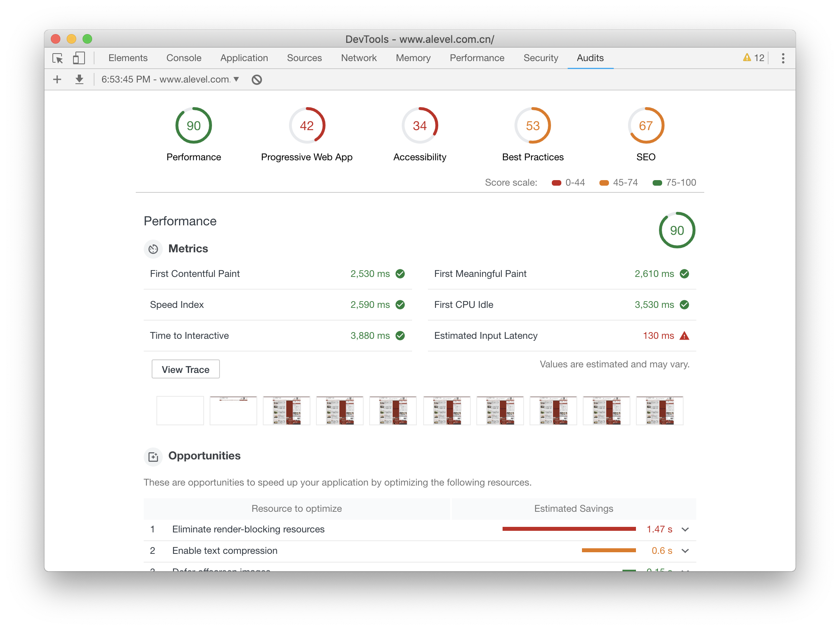Click green check next to First Contentful Paint

(x=400, y=274)
